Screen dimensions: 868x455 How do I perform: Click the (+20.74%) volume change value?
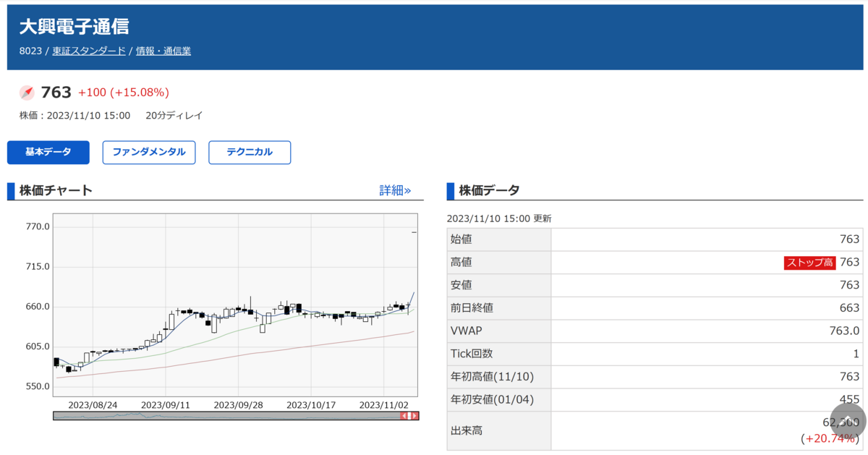[830, 438]
